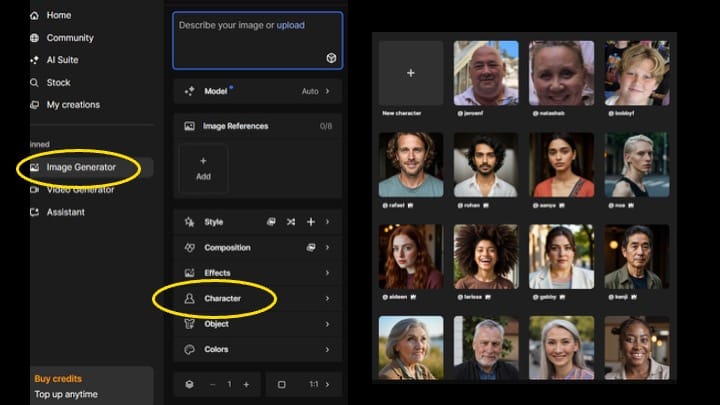Increase the image count with the plus stepper

pos(246,384)
